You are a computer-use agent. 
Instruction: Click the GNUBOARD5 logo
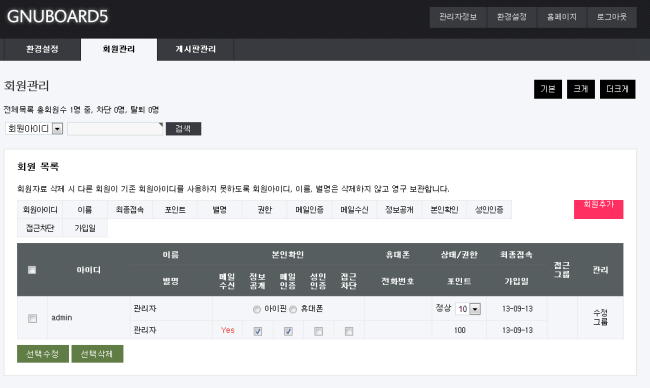[57, 17]
